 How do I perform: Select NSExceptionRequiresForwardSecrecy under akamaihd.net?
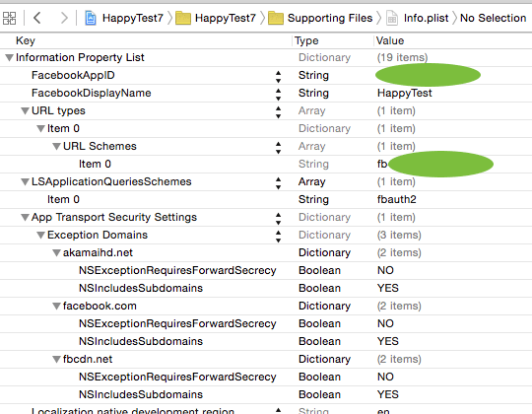177,270
